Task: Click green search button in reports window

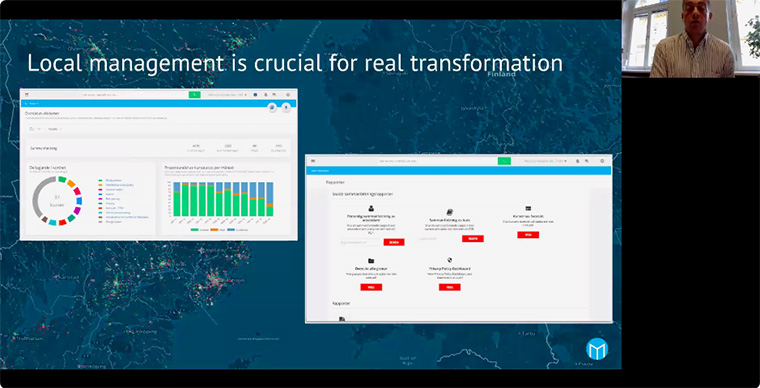Action: click(x=504, y=161)
